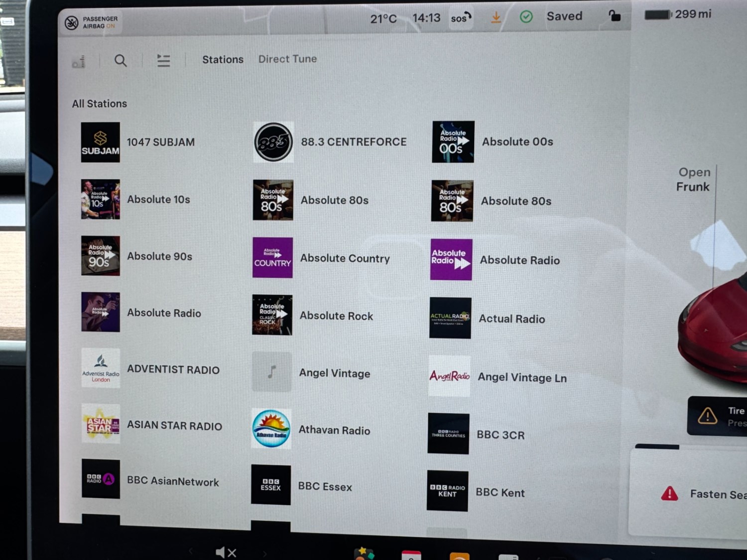Select the purple Absolute Country logo
747x560 pixels.
(x=272, y=257)
